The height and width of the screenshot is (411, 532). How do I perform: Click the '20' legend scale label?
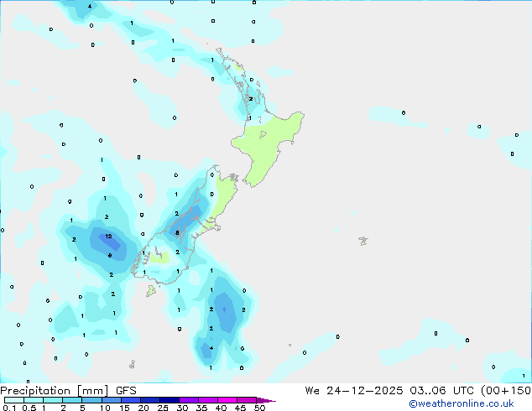point(143,408)
